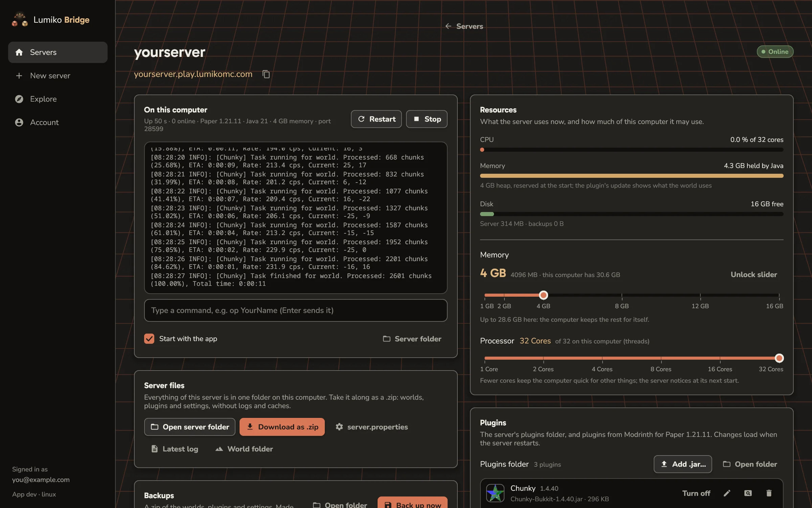The image size is (812, 508).
Task: Click the '3 plugins' count text
Action: point(547,464)
